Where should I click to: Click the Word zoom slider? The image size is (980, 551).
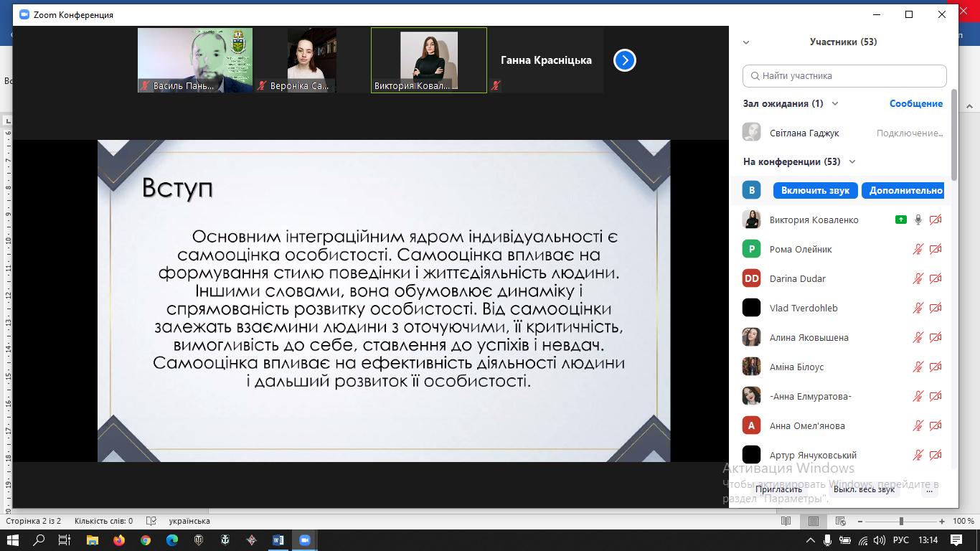[x=901, y=522]
